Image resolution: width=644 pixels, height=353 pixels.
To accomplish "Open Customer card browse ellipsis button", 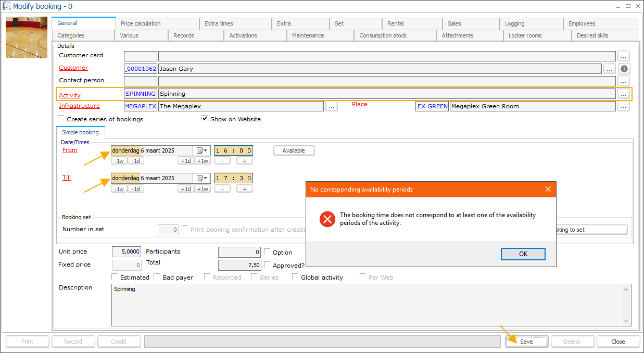I will coord(624,56).
